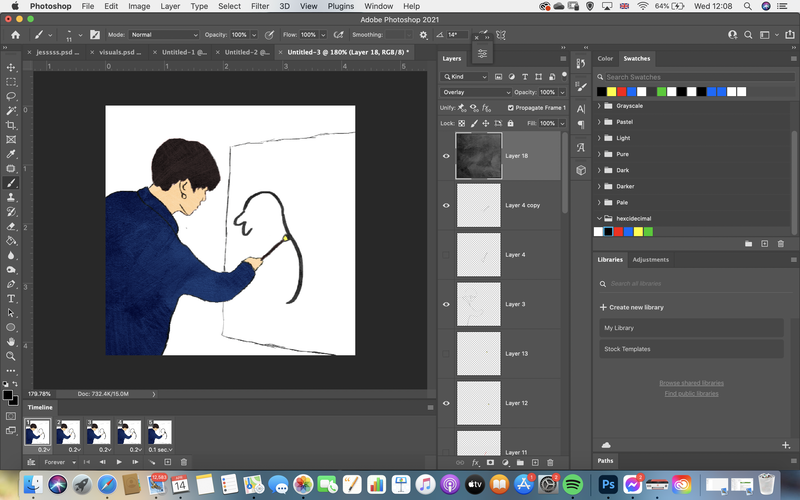Select the Horizontal Type tool
800x500 pixels.
point(11,298)
